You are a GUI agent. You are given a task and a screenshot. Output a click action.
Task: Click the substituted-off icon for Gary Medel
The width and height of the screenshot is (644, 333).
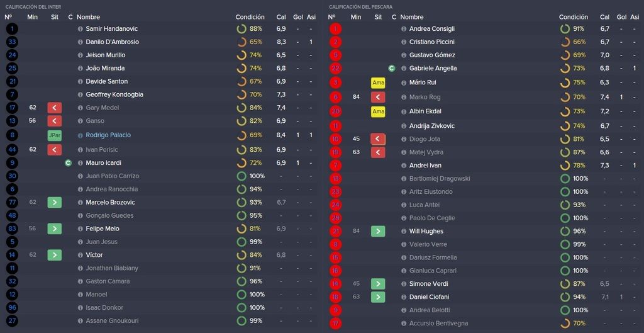tap(55, 108)
